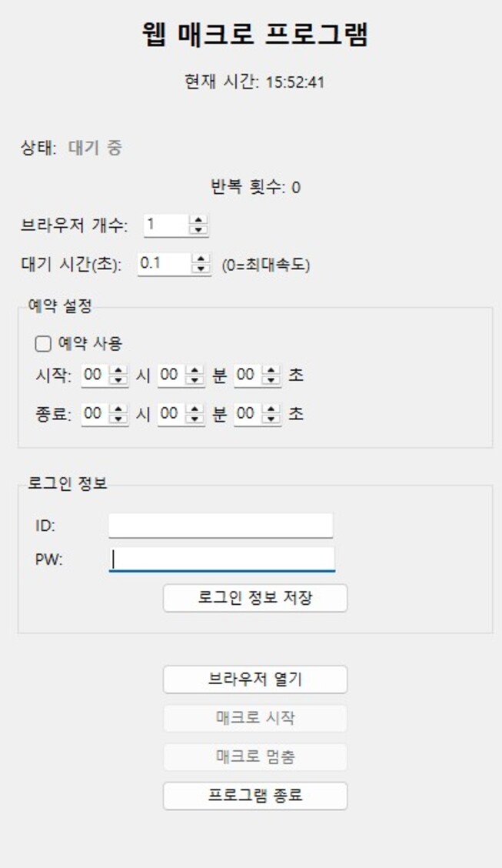Click the 매크로 멈춤 button
The height and width of the screenshot is (868, 502).
pos(255,757)
